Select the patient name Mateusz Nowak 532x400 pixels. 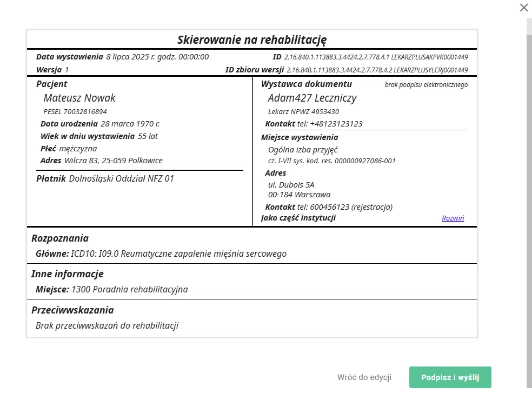pyautogui.click(x=79, y=98)
